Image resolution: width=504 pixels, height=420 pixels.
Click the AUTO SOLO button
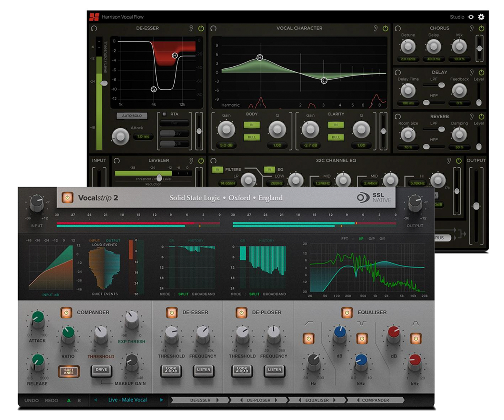(x=132, y=115)
